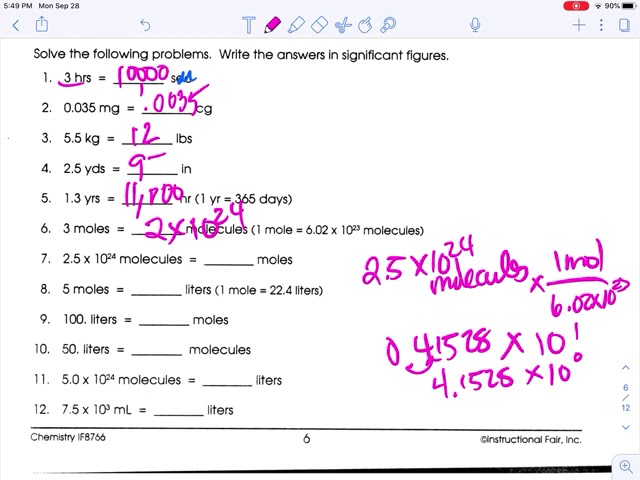This screenshot has height=480, width=640.
Task: Tap the text '0.035 mg'
Action: [x=91, y=108]
